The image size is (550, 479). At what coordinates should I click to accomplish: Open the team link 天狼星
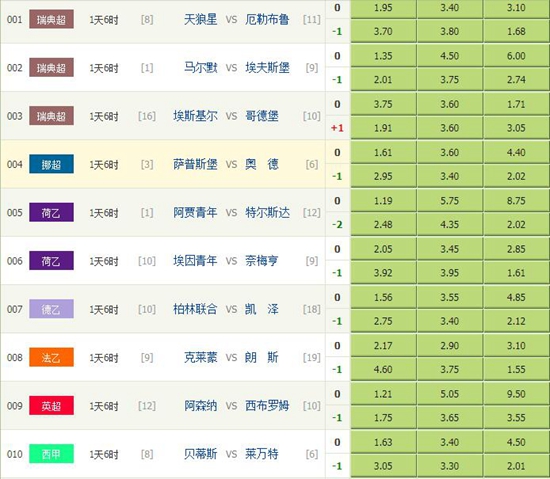(201, 19)
